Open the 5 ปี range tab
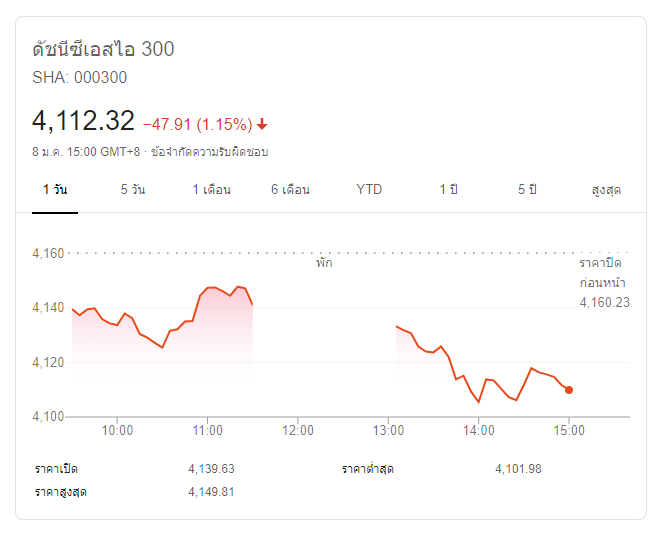Screen dimensions: 663x537 click(x=527, y=189)
